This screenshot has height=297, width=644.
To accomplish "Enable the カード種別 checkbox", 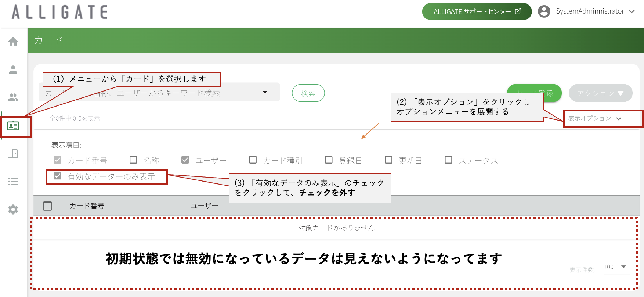I will [253, 160].
